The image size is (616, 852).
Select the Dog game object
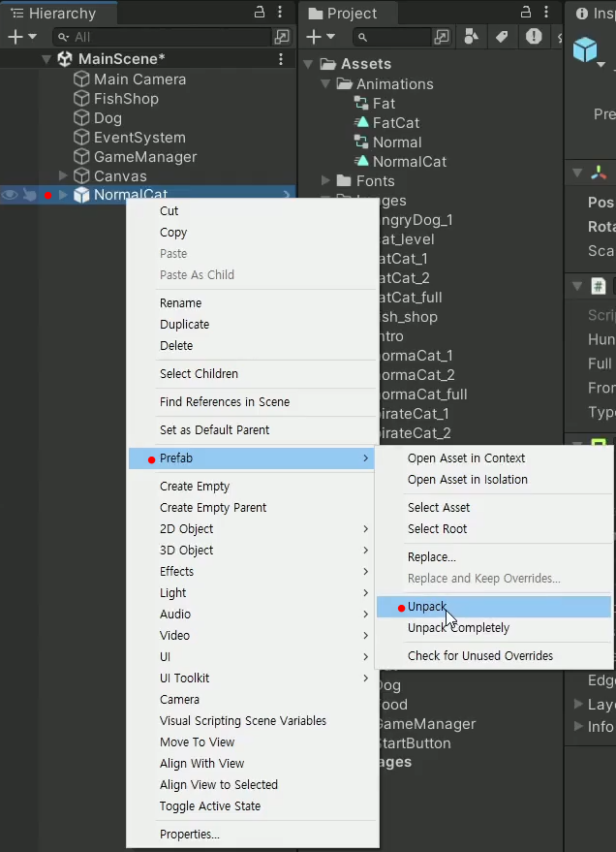point(108,118)
